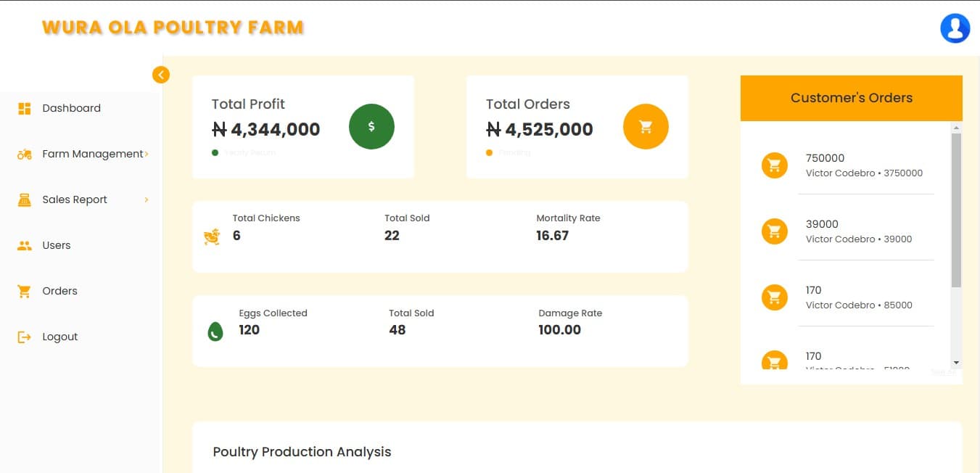Click cart icon of order Victor Codebro • 85000
The height and width of the screenshot is (473, 980).
(774, 297)
